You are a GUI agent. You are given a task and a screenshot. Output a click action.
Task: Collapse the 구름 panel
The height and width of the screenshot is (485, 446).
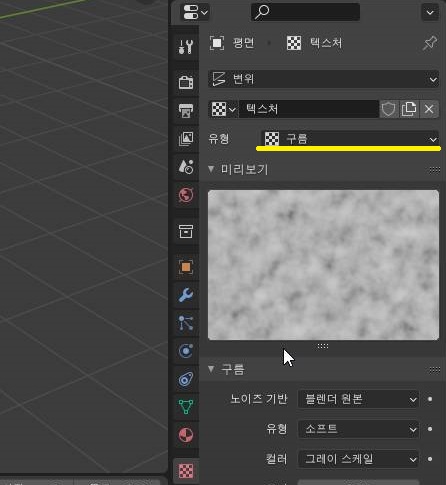211,369
